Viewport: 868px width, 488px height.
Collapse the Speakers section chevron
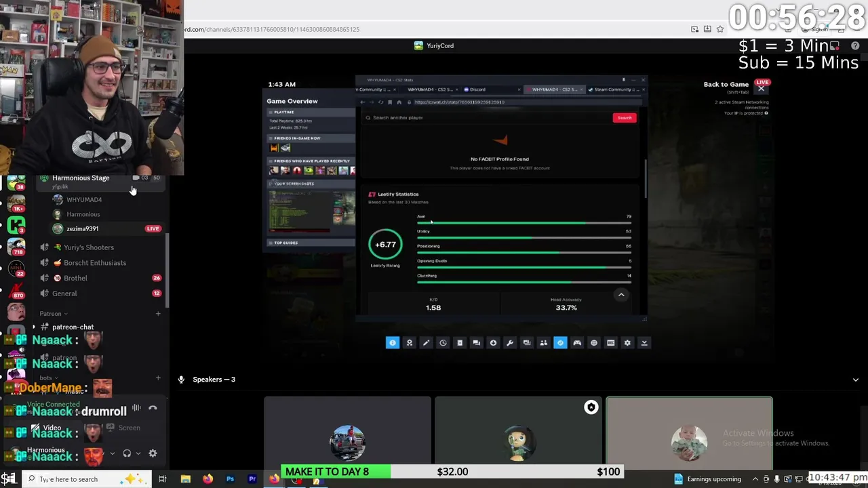click(x=856, y=380)
